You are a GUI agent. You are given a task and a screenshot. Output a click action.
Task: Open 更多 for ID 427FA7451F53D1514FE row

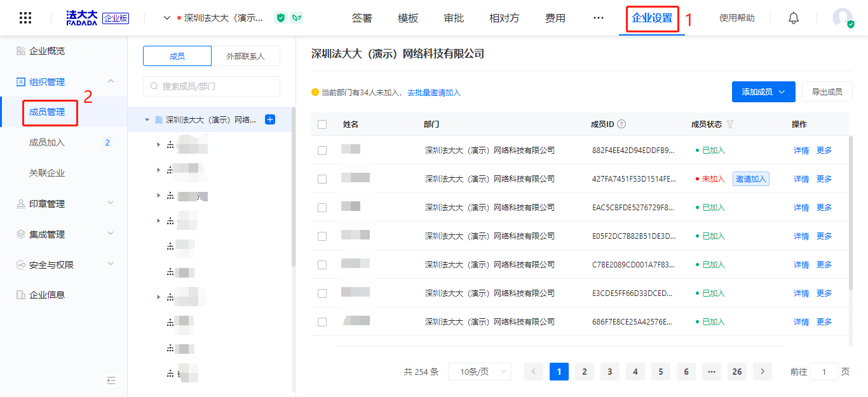click(824, 179)
